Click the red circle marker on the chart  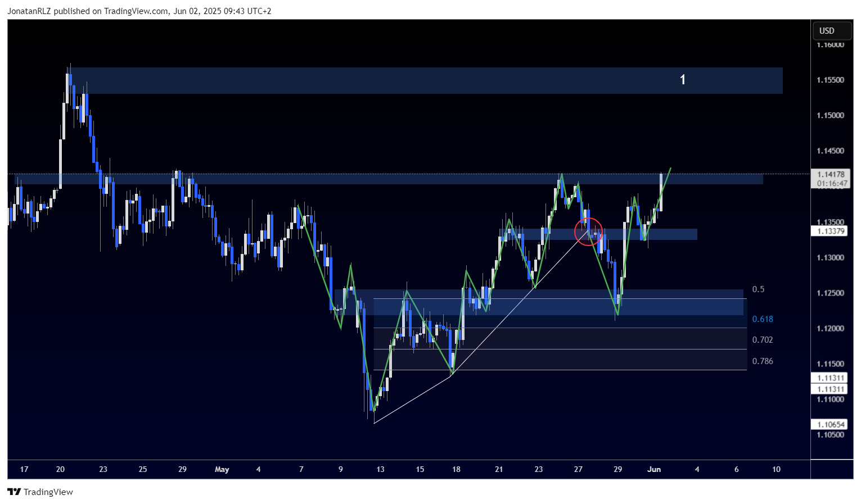point(589,231)
